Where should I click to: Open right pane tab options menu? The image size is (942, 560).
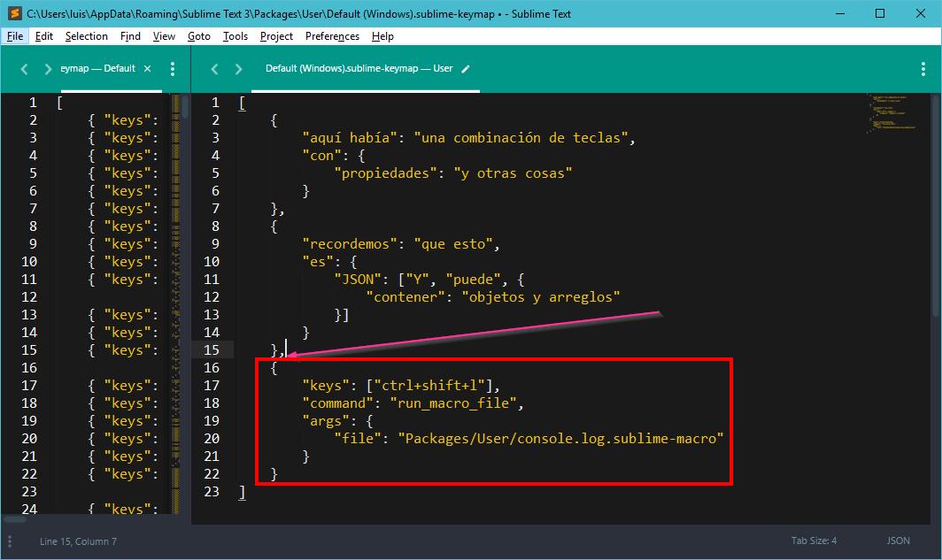923,69
